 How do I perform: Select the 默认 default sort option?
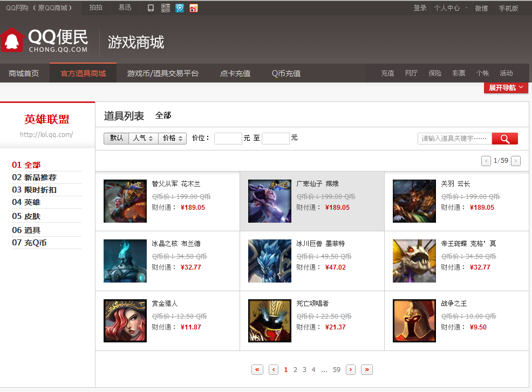pyautogui.click(x=116, y=138)
